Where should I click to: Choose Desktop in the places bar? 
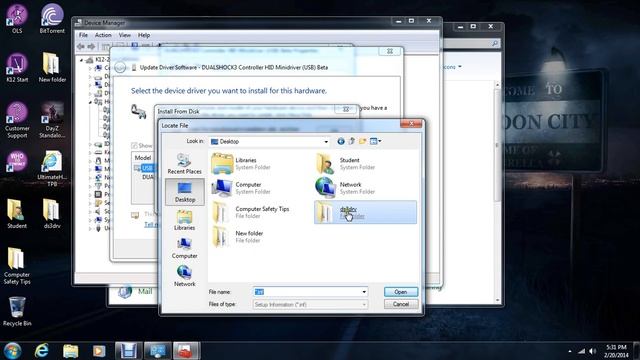click(184, 192)
